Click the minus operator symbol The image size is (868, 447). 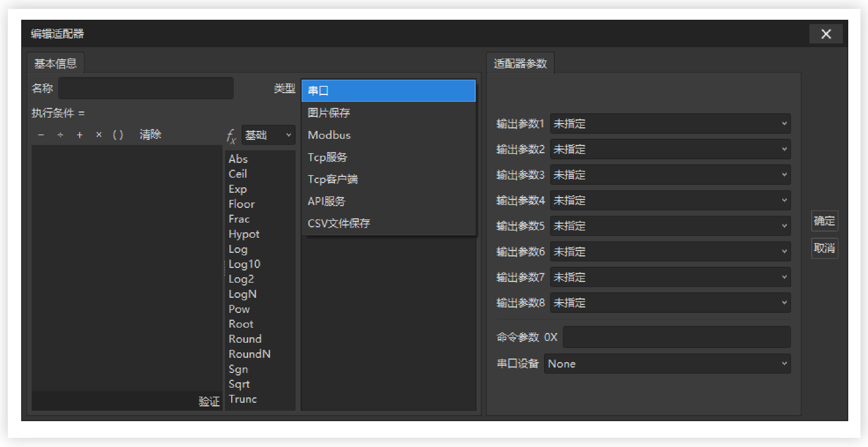41,135
